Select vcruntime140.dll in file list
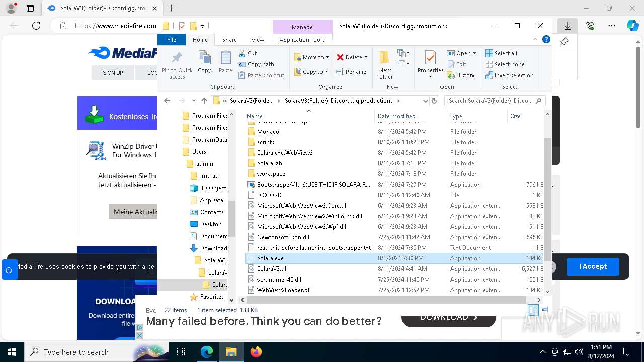The width and height of the screenshot is (644, 362). [x=395, y=280]
